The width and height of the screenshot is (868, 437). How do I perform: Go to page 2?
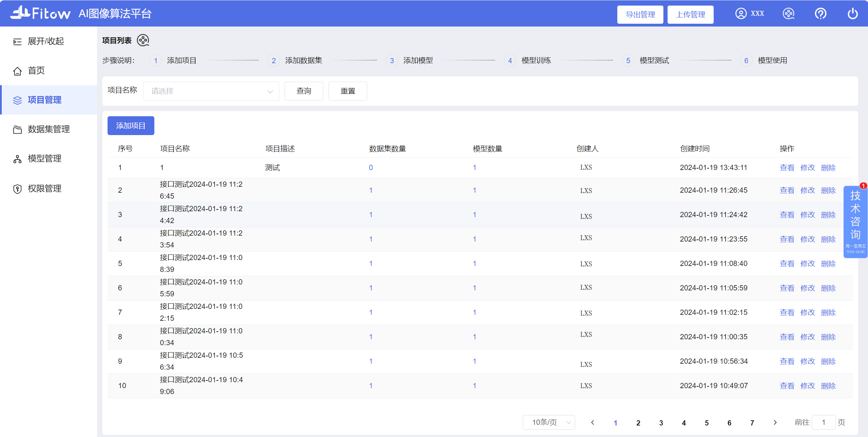click(x=638, y=423)
